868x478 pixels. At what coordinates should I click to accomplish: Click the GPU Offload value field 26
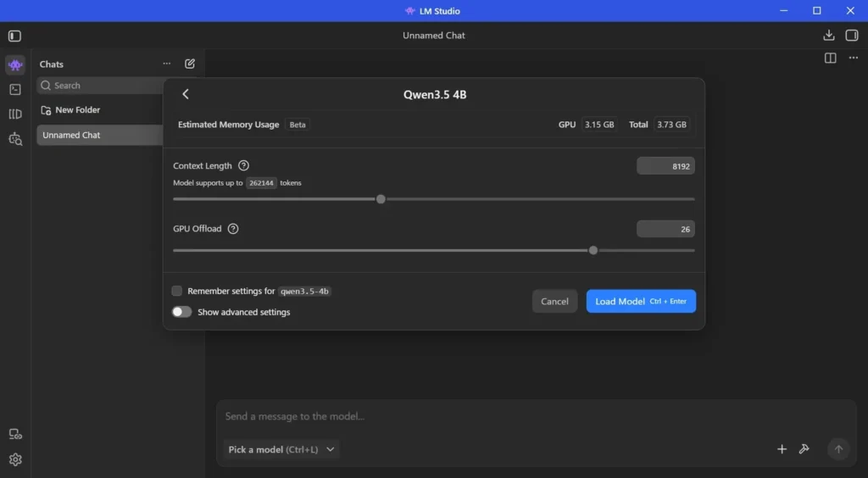tap(665, 229)
